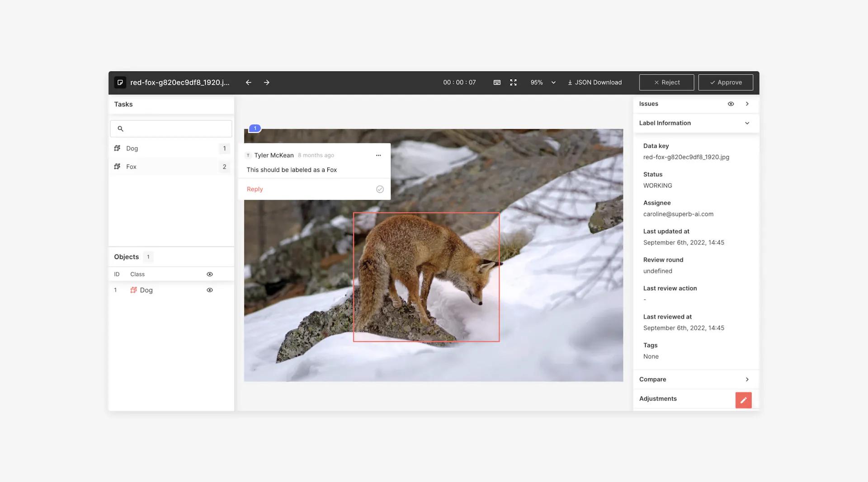Click the fox bounding box annotation

[426, 277]
